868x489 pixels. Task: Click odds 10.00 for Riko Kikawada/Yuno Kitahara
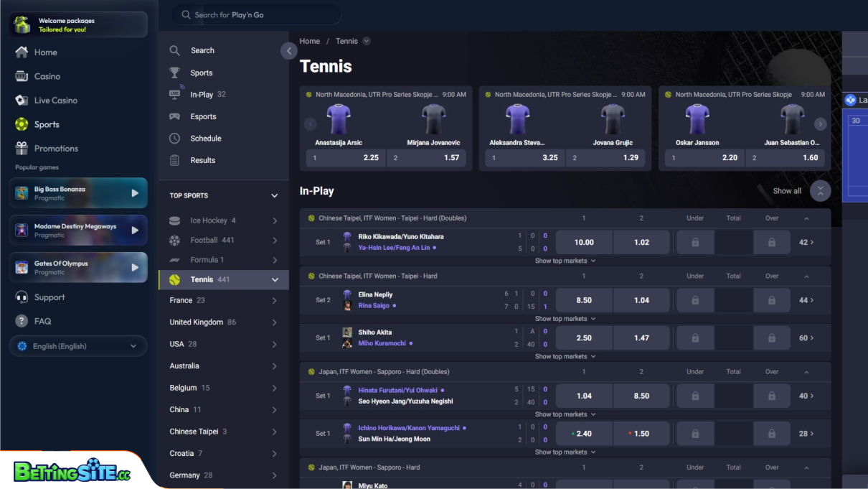click(584, 242)
